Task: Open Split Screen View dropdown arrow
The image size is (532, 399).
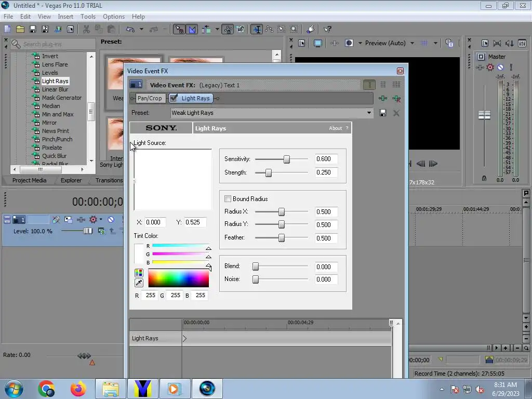Action: (360, 43)
